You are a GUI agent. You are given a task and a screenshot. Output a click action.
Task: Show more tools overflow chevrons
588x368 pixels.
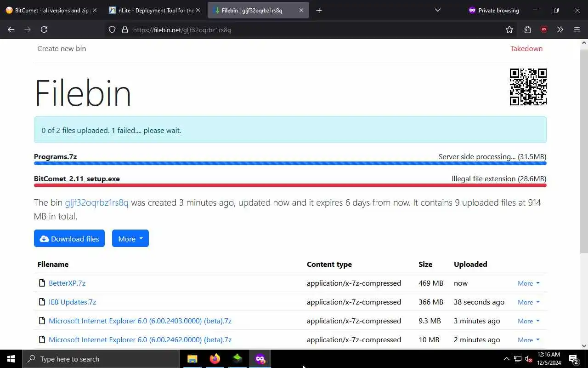[560, 29]
